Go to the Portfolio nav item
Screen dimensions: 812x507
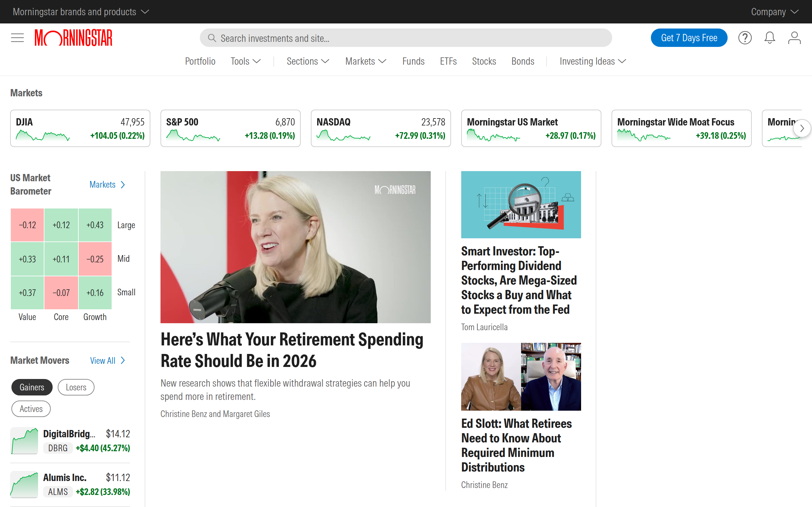pos(200,61)
